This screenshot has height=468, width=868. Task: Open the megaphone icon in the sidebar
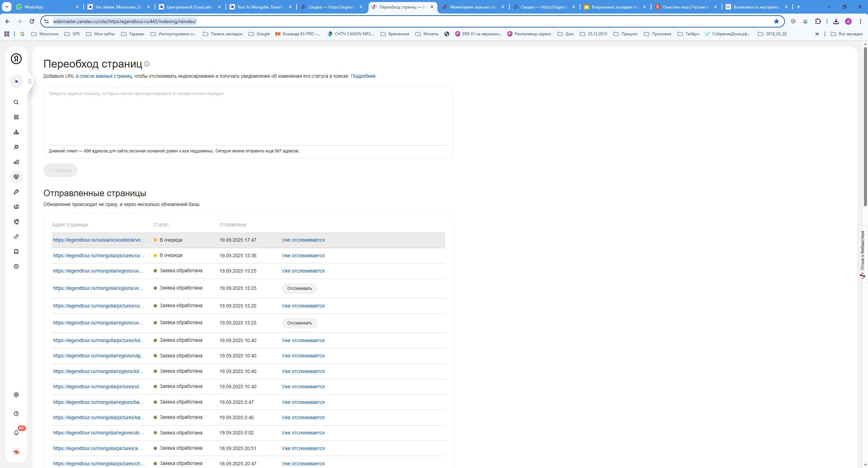(16, 207)
